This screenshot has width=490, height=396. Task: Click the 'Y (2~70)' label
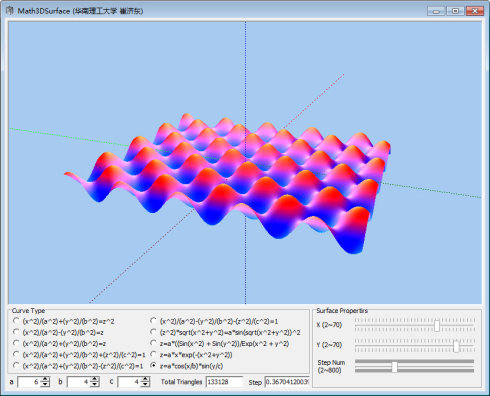tap(329, 345)
